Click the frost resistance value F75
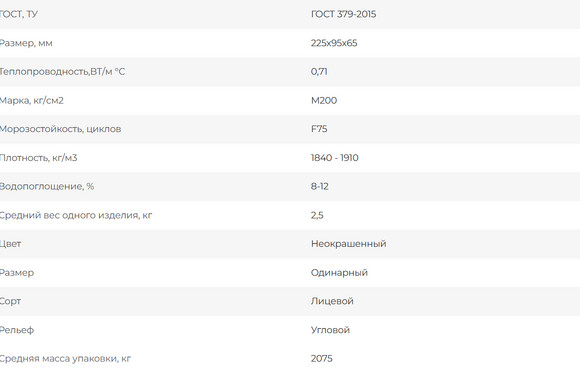Viewport: 580px width, 370px height. click(319, 129)
